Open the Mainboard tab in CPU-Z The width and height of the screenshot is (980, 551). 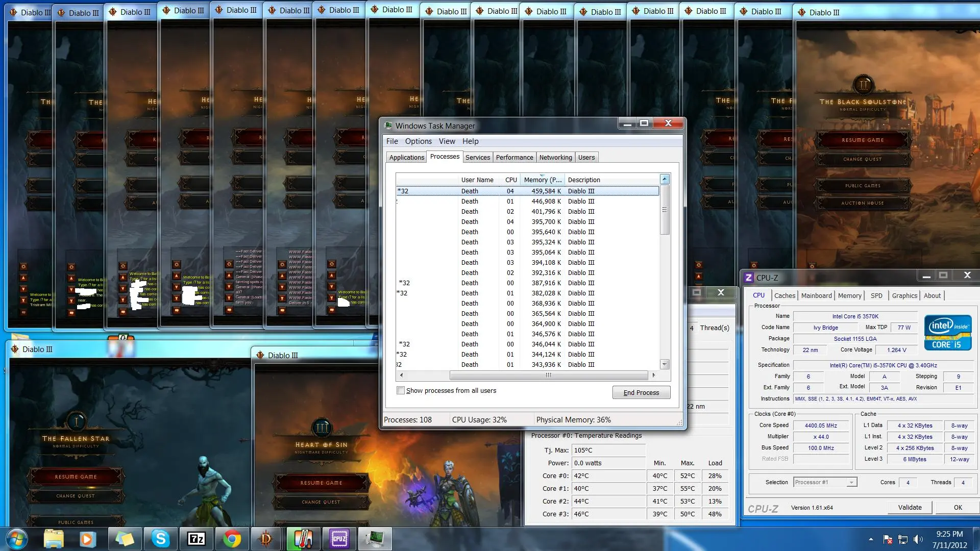pyautogui.click(x=816, y=295)
